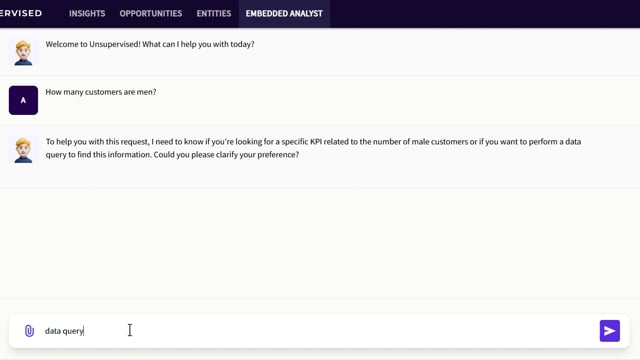This screenshot has width=640, height=360.
Task: Focus the chat input containing 'data query'
Action: tap(319, 331)
